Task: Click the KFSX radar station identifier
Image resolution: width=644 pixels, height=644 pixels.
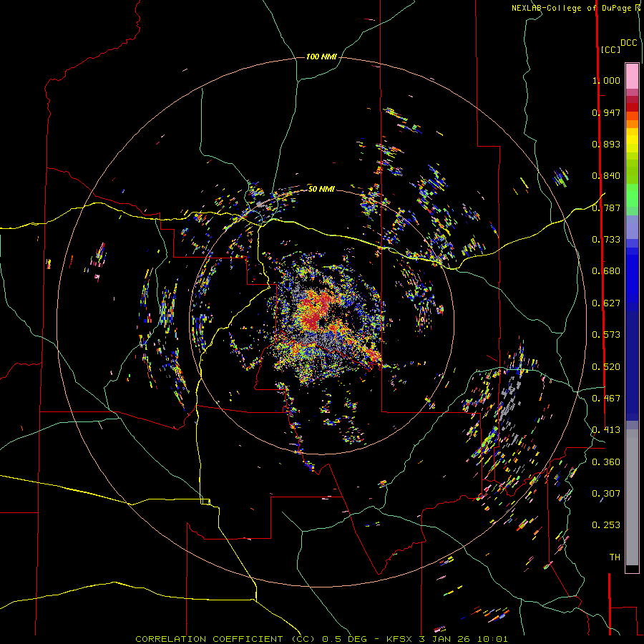Action: point(400,639)
